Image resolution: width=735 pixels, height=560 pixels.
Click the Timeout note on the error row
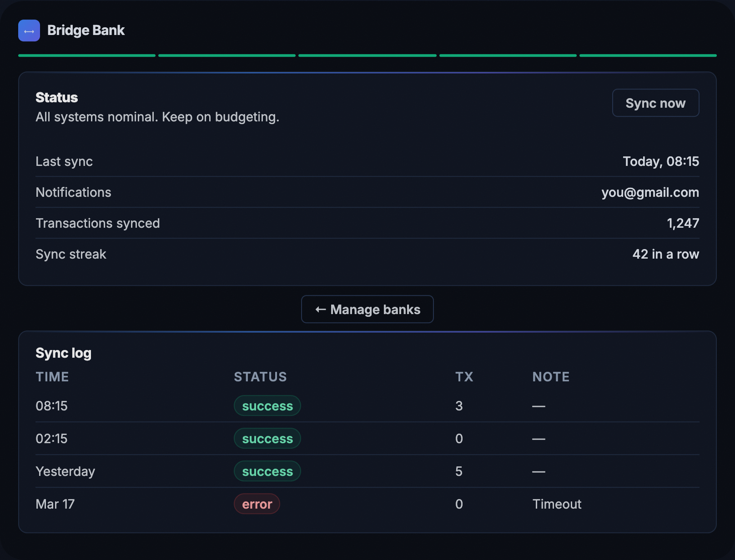coord(557,504)
